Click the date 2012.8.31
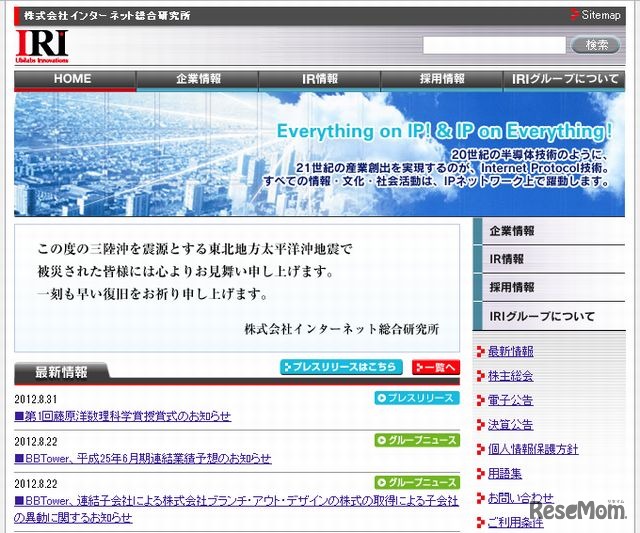640x533 pixels. click(x=36, y=399)
